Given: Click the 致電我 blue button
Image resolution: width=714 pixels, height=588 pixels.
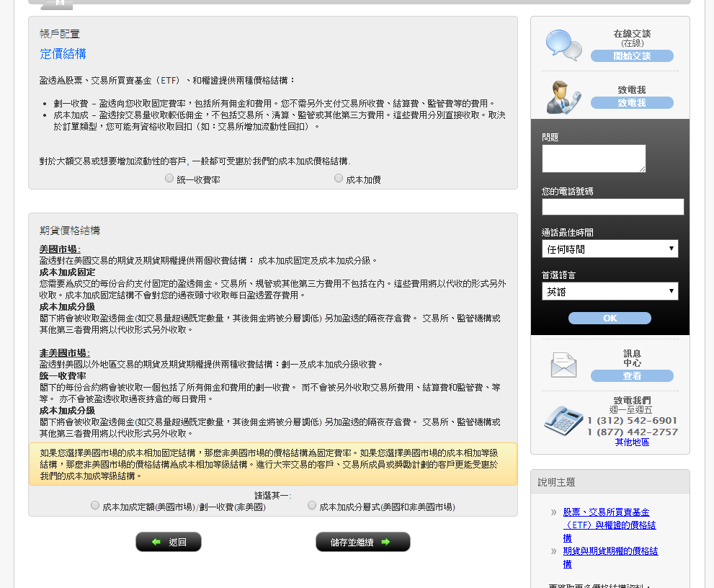Looking at the screenshot, I should tap(632, 103).
